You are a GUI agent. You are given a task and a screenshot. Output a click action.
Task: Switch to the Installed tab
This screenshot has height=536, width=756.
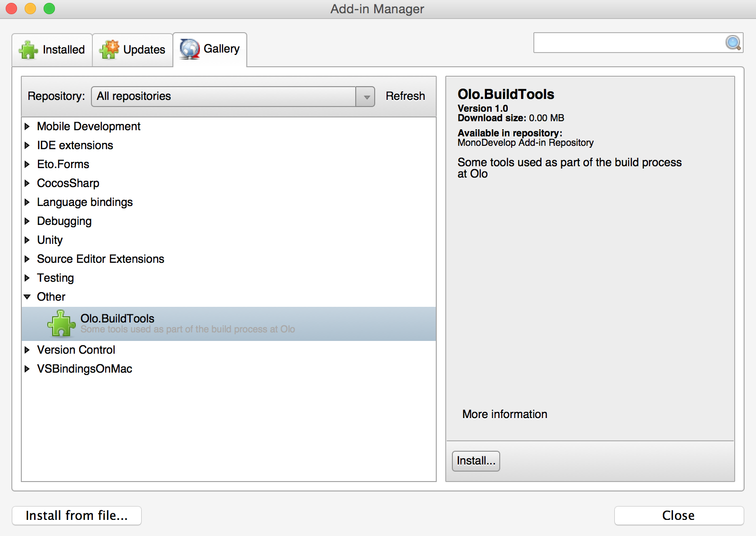coord(52,50)
